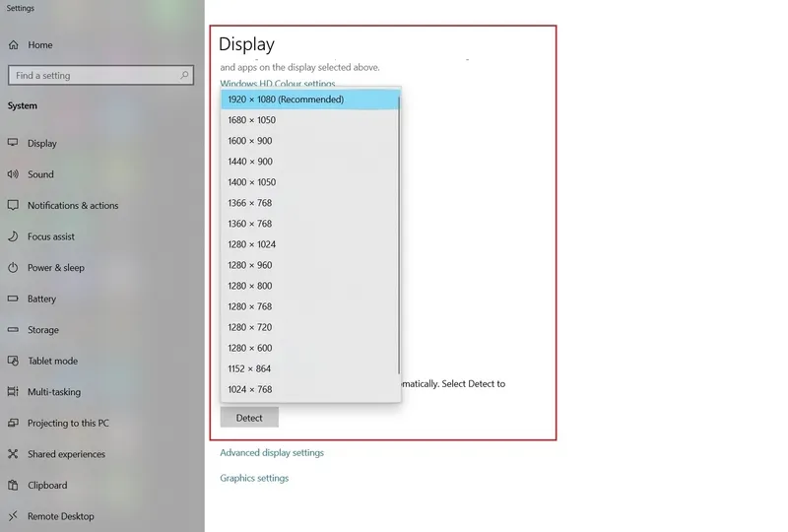Click search magnifier in Find a setting
The width and height of the screenshot is (788, 532).
[x=184, y=76]
